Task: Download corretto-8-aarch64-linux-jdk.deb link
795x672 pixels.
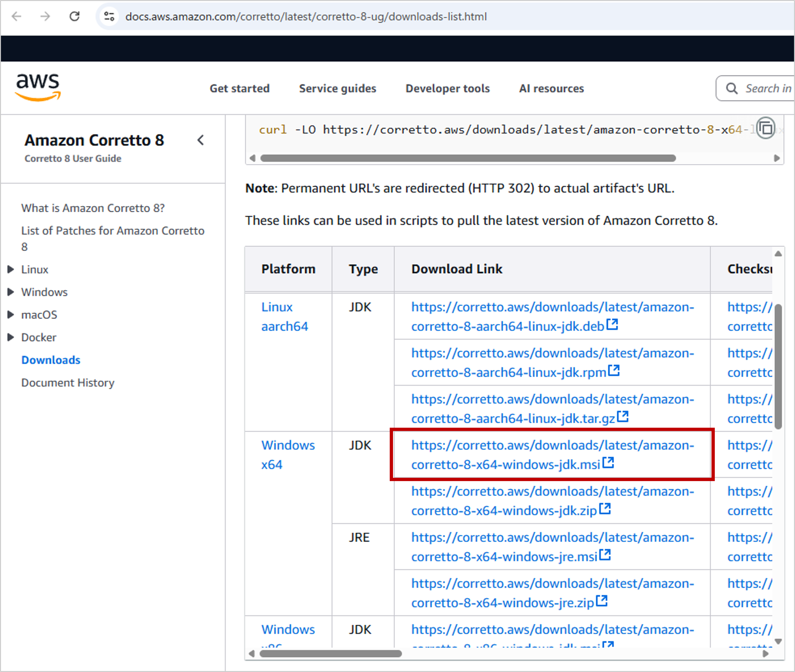Action: 552,316
